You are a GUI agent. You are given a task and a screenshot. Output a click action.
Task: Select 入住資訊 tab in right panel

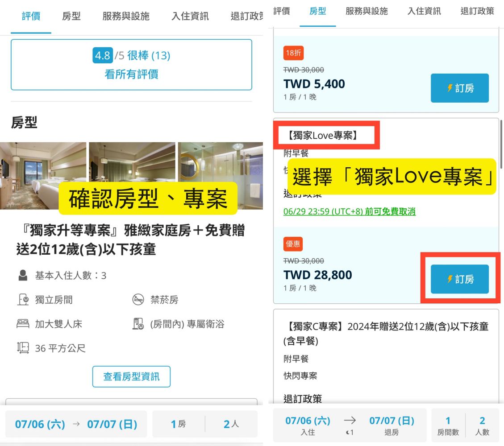(x=424, y=12)
